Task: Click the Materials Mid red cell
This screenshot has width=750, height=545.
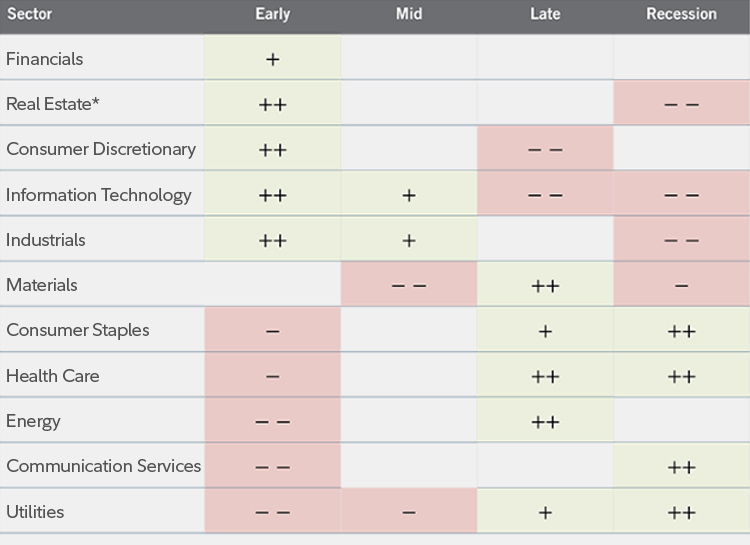Action: pos(409,285)
